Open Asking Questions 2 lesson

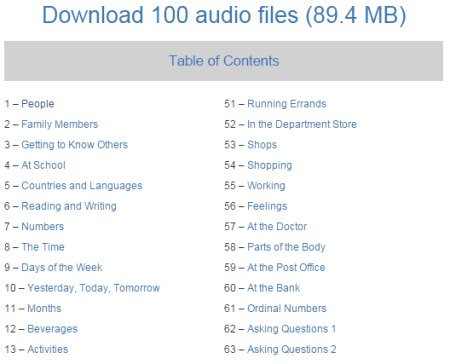pyautogui.click(x=292, y=349)
